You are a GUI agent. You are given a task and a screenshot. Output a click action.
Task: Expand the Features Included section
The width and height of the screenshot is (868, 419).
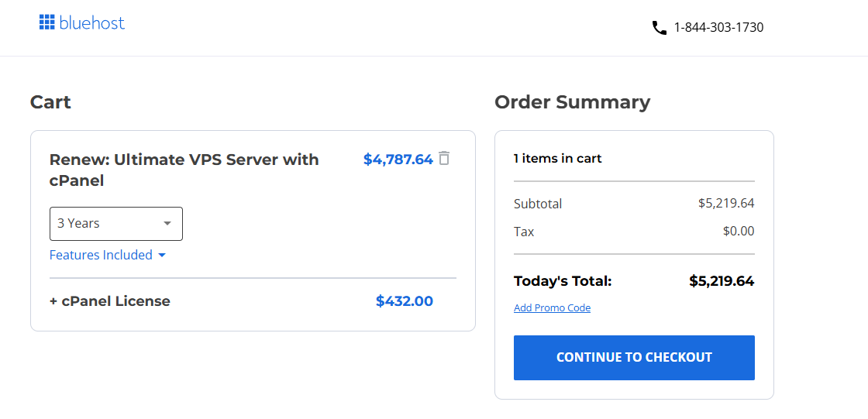[108, 255]
